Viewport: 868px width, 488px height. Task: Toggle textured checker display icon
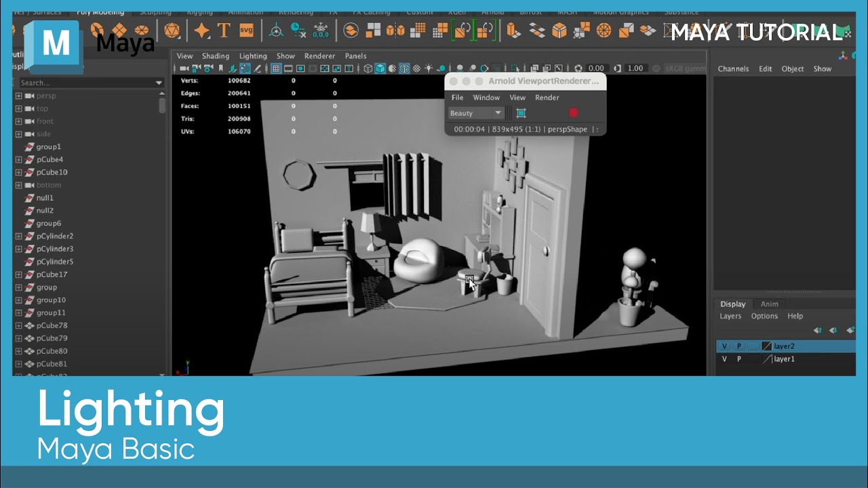tap(416, 68)
